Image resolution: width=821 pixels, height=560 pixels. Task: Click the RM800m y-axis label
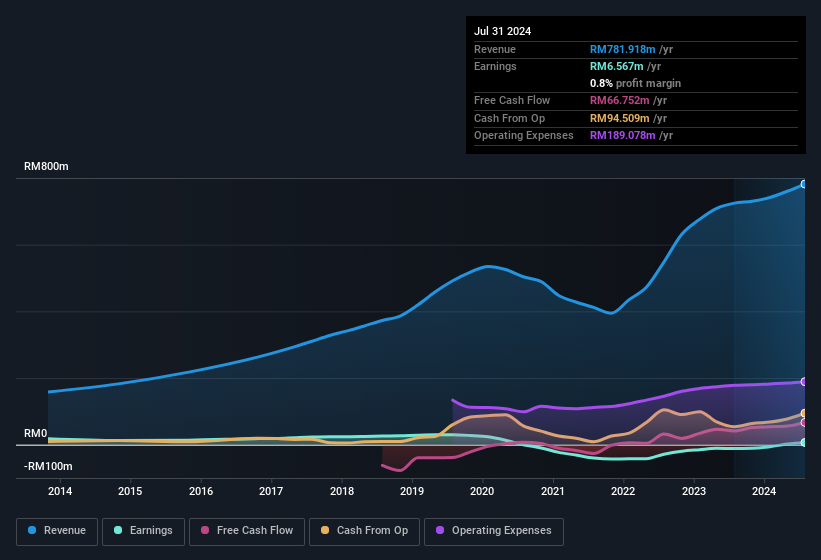click(46, 167)
